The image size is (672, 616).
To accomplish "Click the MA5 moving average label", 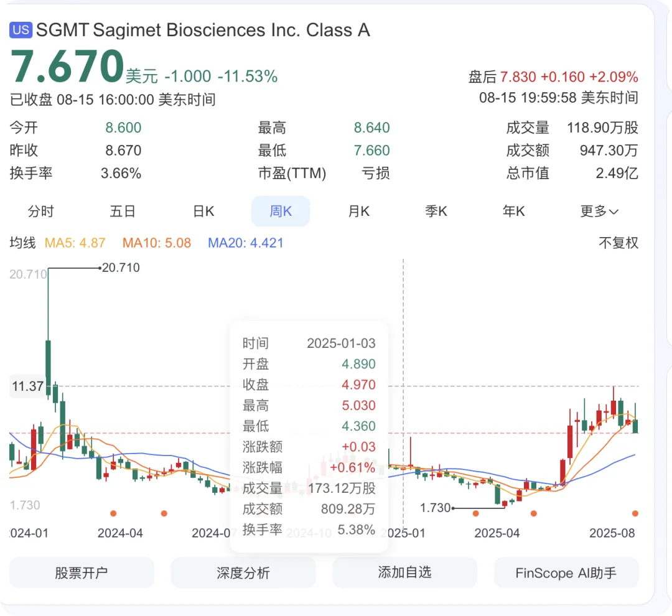I will point(75,243).
